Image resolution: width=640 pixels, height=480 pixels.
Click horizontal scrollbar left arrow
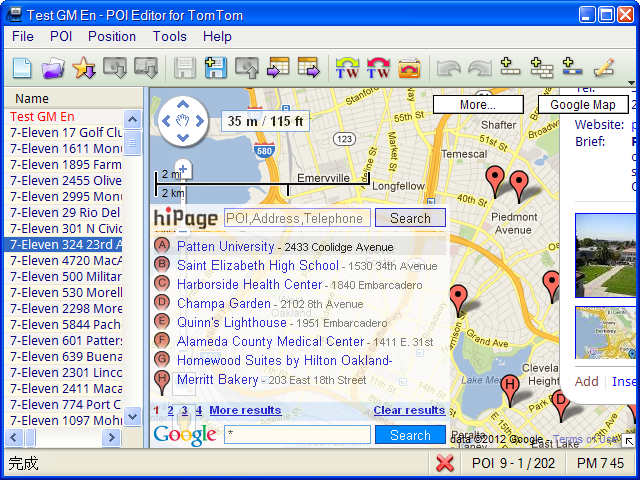[x=14, y=438]
